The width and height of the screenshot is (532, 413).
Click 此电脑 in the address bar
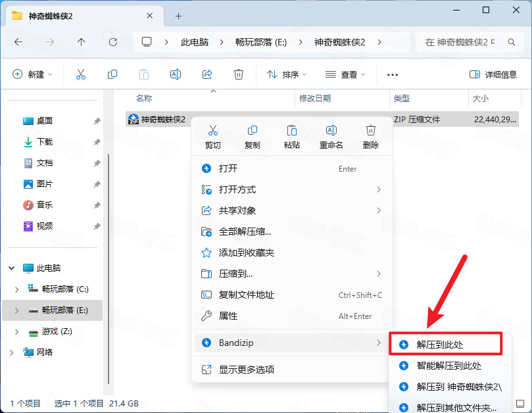pyautogui.click(x=195, y=42)
